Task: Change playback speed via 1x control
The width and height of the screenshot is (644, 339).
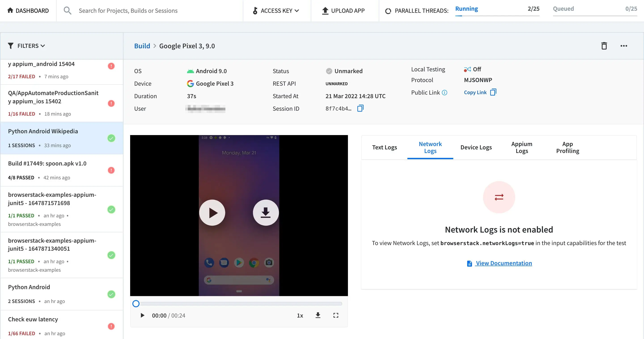Action: pos(300,316)
